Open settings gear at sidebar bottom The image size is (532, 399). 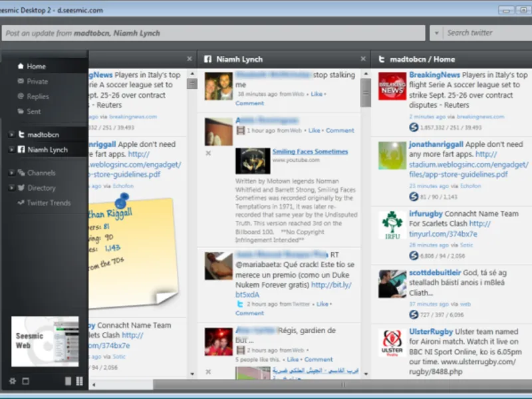point(13,381)
